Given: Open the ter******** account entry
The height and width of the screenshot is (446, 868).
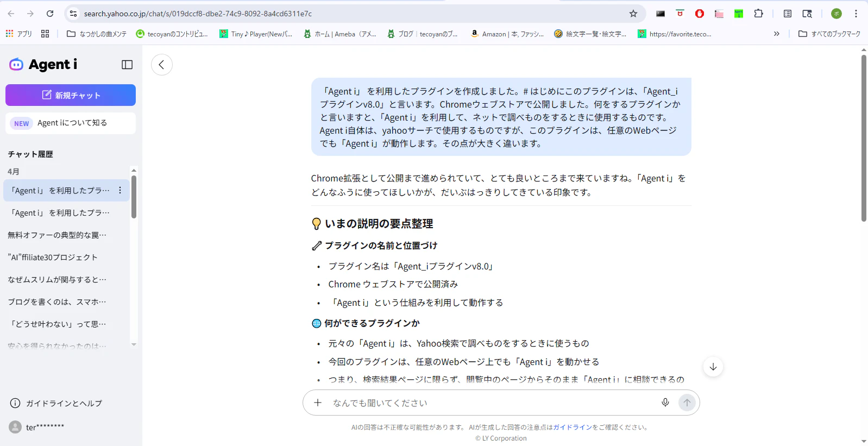Looking at the screenshot, I should tap(36, 427).
